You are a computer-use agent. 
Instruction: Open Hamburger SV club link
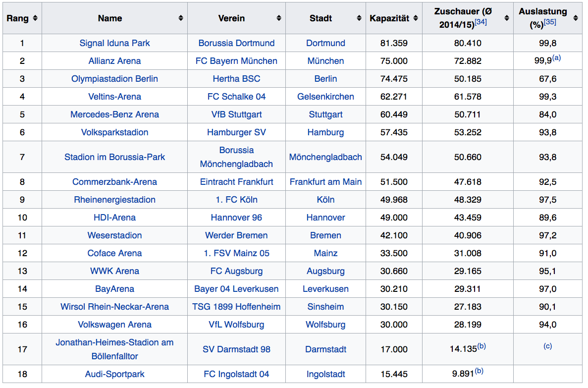coord(236,132)
